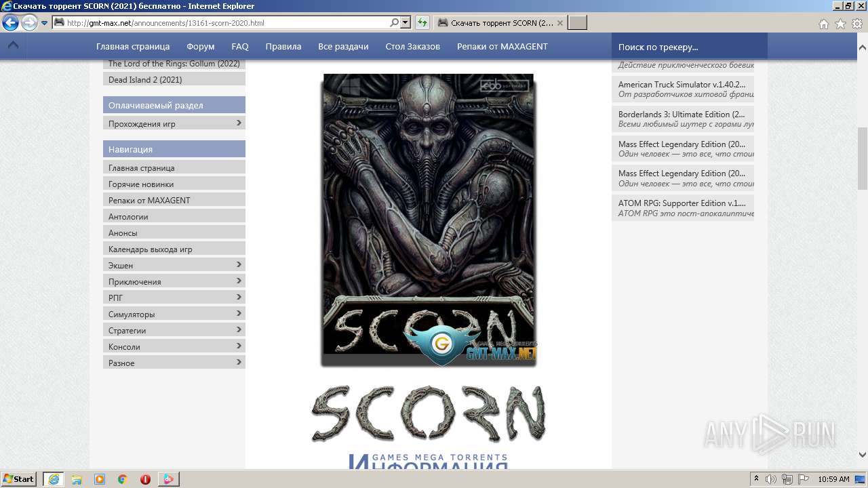The image size is (868, 488).
Task: Open Стол Заказов menu item
Action: pyautogui.click(x=412, y=47)
